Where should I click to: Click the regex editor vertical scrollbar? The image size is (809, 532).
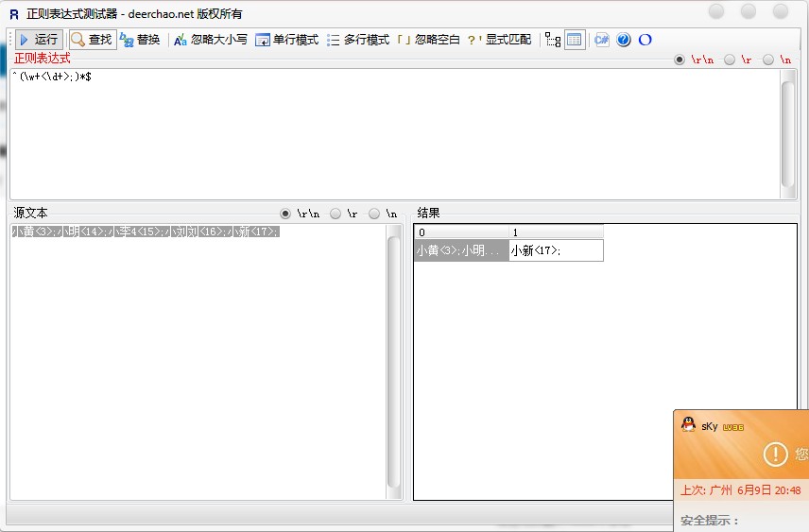coord(788,134)
